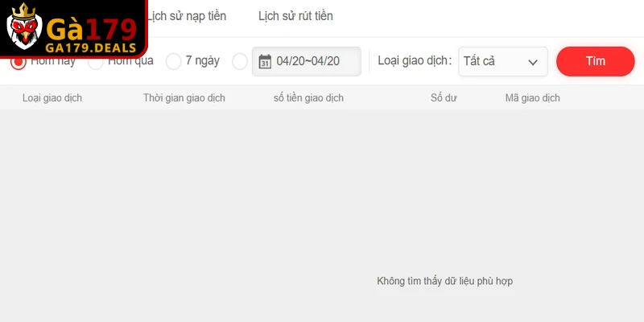This screenshot has height=322, width=644.
Task: Select the Thời gian giao dịch column header
Action: tap(184, 98)
